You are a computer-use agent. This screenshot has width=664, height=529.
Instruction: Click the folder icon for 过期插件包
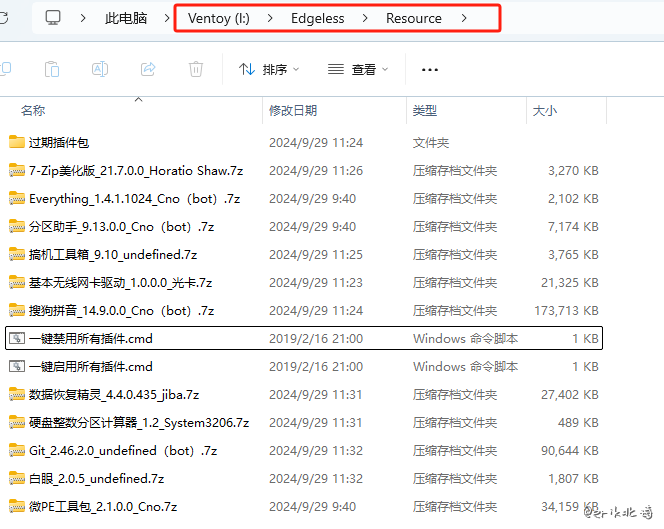tap(16, 143)
